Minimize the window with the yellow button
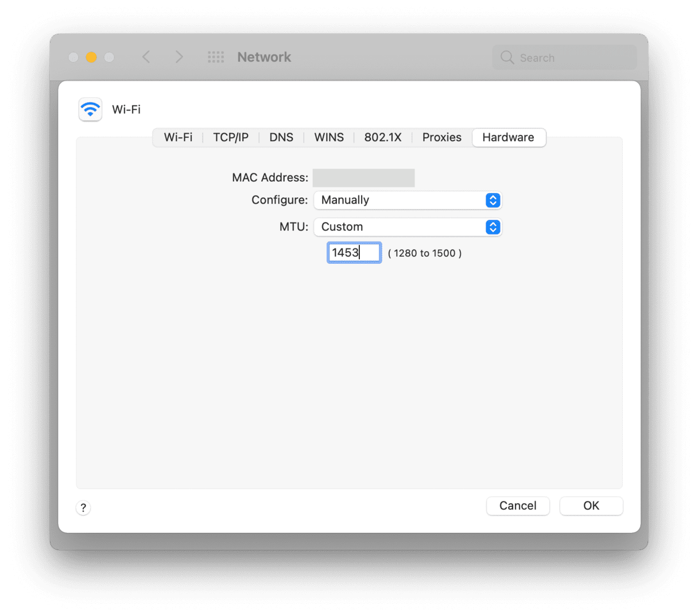This screenshot has height=616, width=698. (x=91, y=57)
